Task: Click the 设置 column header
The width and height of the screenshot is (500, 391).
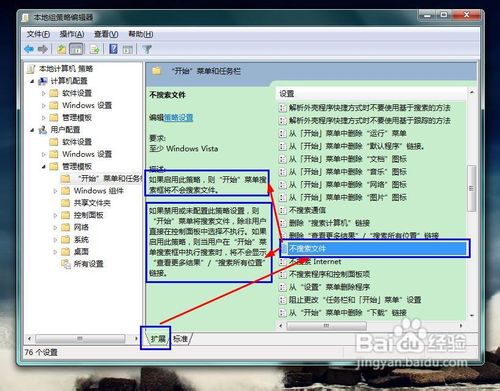Action: pyautogui.click(x=371, y=94)
